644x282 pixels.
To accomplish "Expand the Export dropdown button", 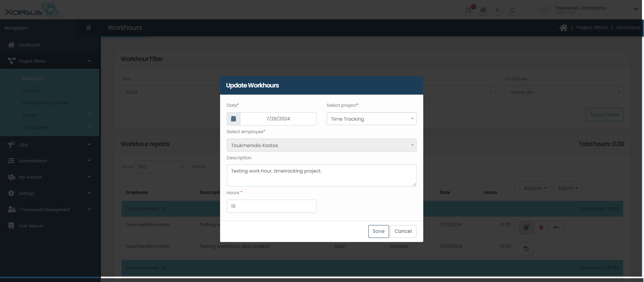I will (568, 188).
